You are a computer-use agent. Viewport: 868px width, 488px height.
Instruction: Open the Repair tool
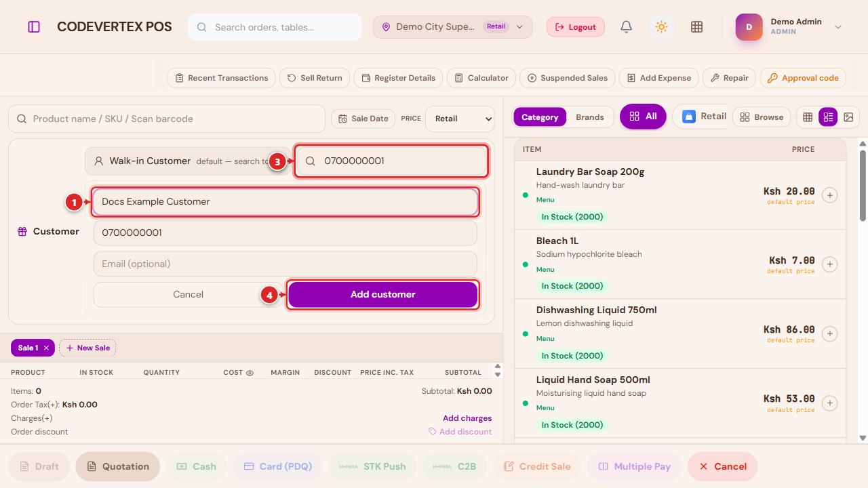pyautogui.click(x=729, y=78)
